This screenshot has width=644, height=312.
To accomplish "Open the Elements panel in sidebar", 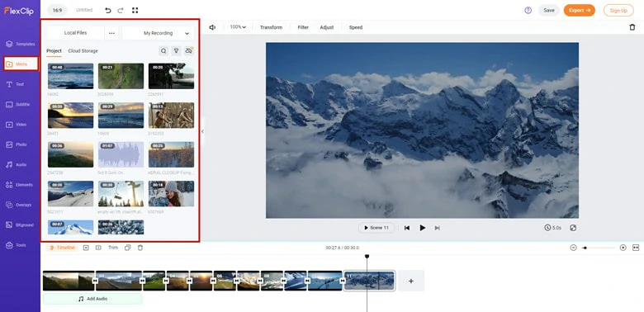I will pos(20,185).
